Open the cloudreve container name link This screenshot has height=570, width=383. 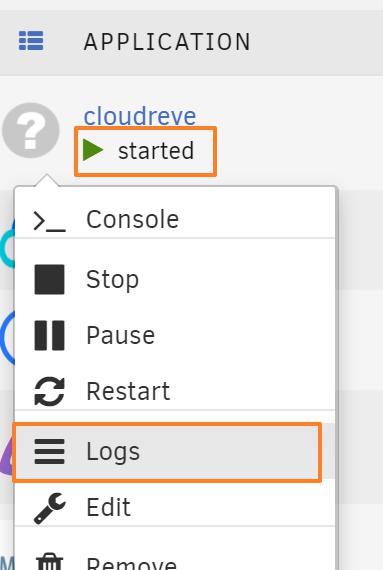coord(140,116)
